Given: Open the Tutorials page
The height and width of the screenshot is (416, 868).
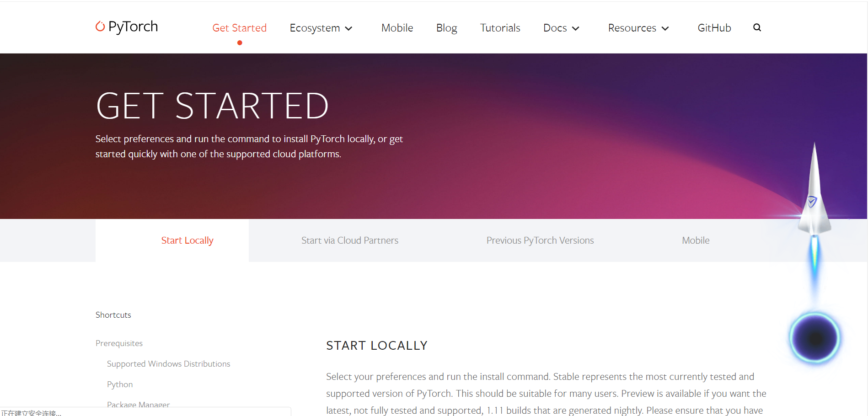Looking at the screenshot, I should (x=500, y=28).
